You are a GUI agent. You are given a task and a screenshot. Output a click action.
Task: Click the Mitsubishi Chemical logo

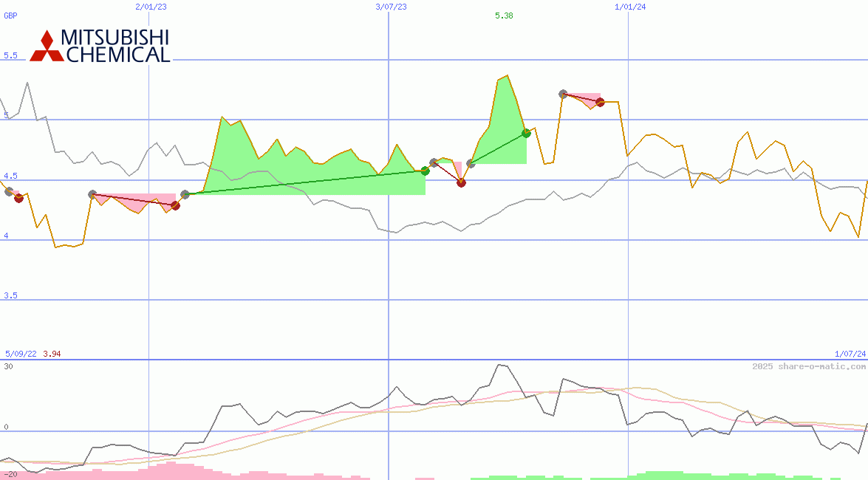tap(100, 45)
